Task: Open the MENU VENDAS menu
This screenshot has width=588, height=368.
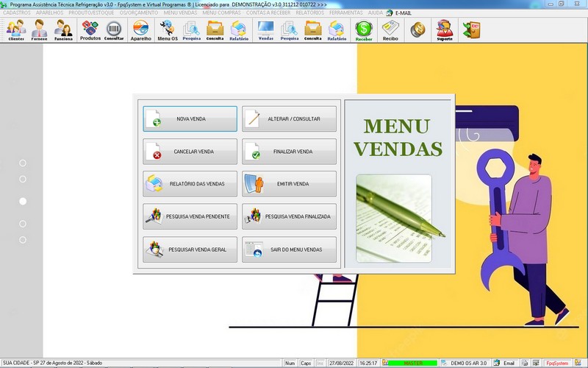Action: (180, 13)
